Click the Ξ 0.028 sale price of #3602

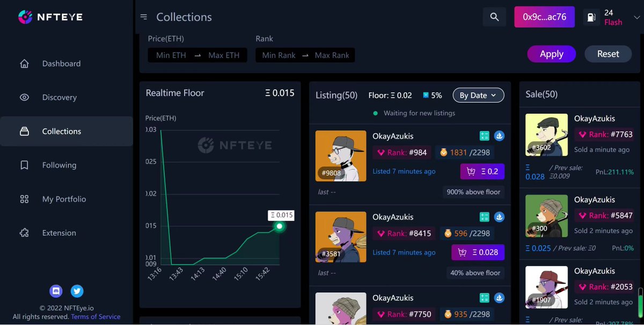pos(535,172)
